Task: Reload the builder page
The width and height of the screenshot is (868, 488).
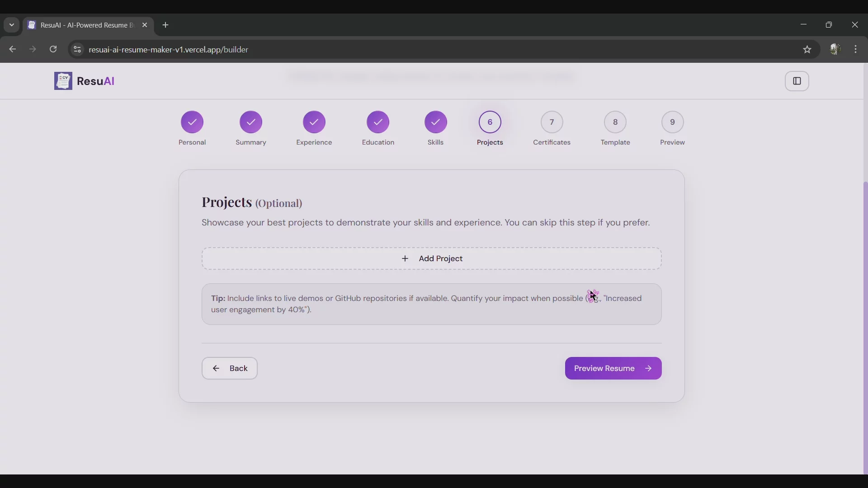Action: pos(53,49)
